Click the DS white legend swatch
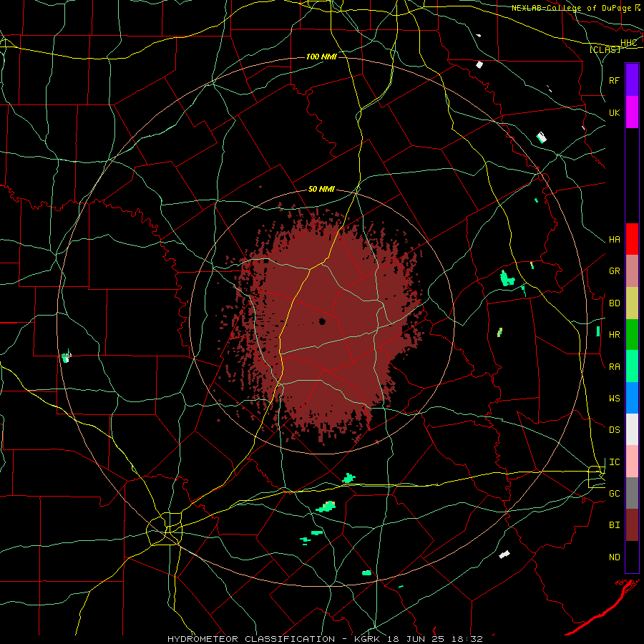Image resolution: width=644 pixels, height=644 pixels. (632, 429)
